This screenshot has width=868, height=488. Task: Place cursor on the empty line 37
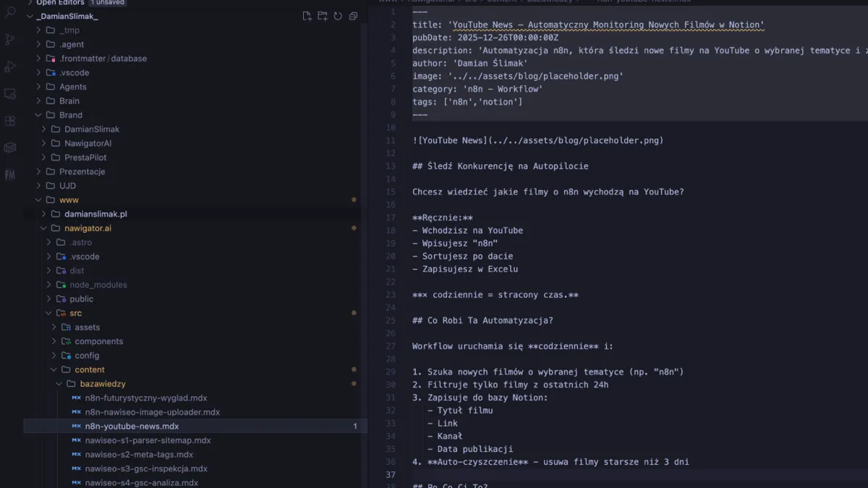pyautogui.click(x=579, y=474)
